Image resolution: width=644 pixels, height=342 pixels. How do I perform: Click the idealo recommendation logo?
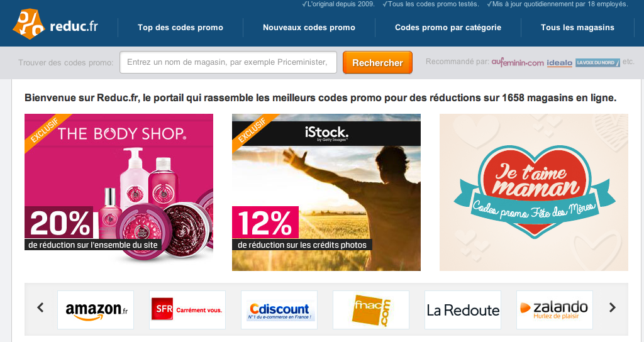559,63
